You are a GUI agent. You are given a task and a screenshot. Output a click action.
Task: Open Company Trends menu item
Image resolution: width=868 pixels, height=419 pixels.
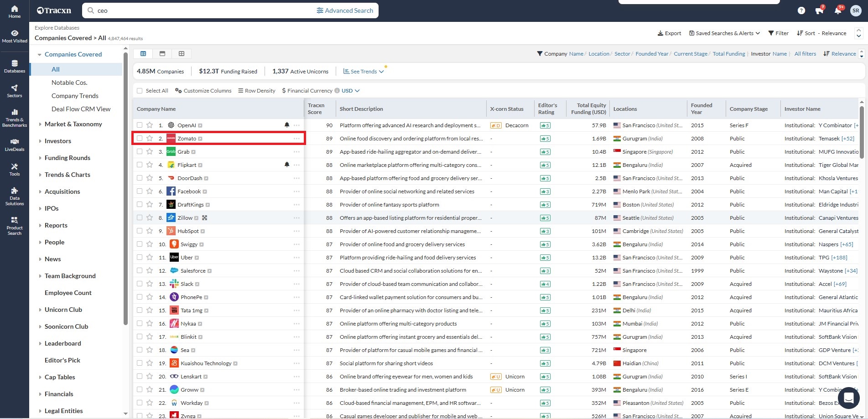tap(75, 96)
